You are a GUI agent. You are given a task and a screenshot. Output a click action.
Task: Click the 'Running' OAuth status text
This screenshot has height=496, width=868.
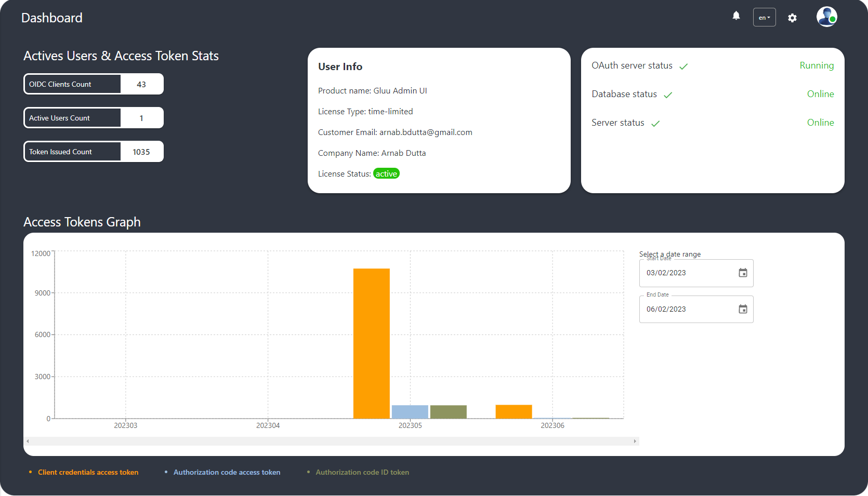817,65
